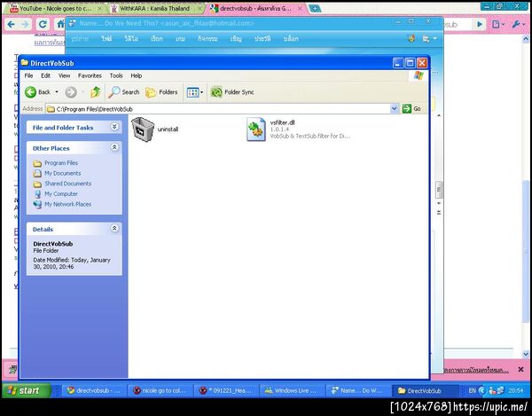Go Back in DirectVobSub explorer
The height and width of the screenshot is (416, 532).
point(37,92)
